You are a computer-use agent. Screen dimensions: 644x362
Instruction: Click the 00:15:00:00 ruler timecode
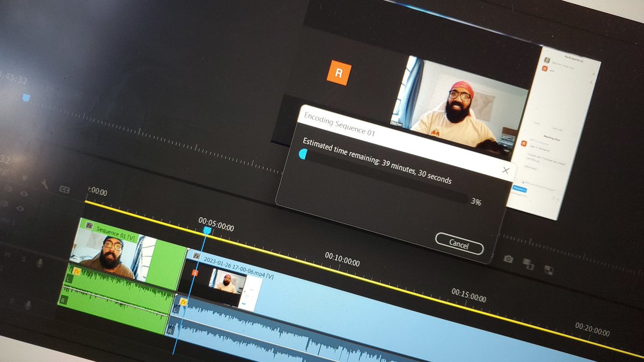[469, 295]
